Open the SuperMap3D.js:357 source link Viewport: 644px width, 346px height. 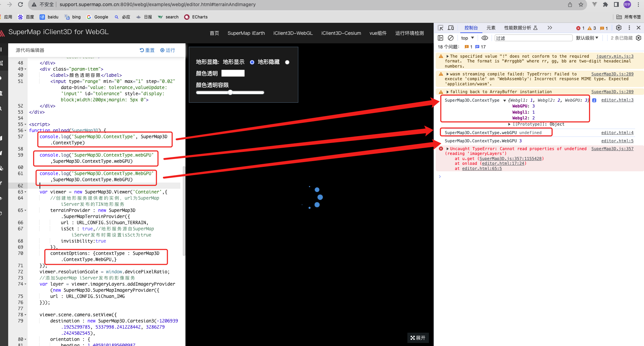(612, 149)
